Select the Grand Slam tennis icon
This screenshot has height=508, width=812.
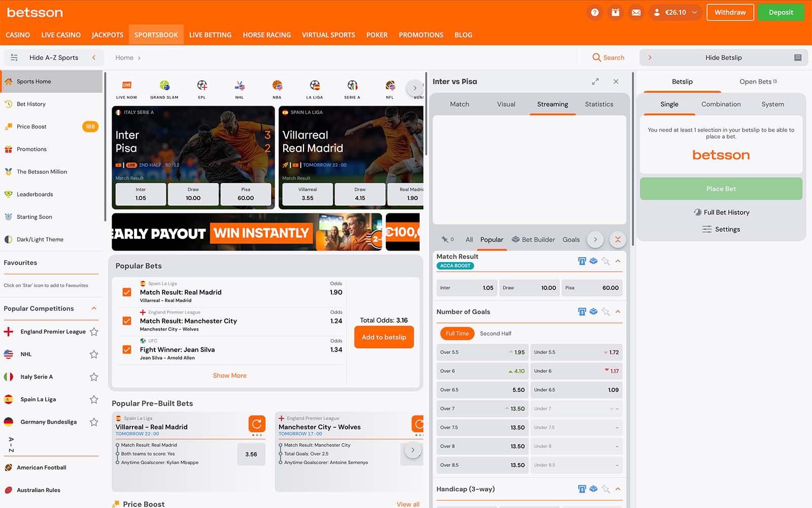coord(164,89)
